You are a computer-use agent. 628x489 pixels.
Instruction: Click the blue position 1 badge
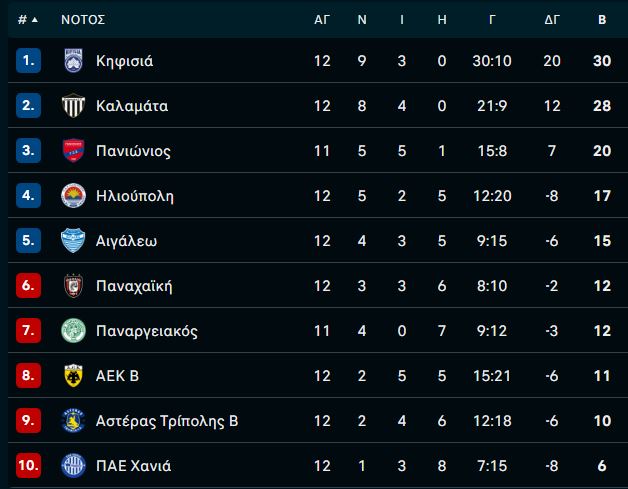(28, 60)
